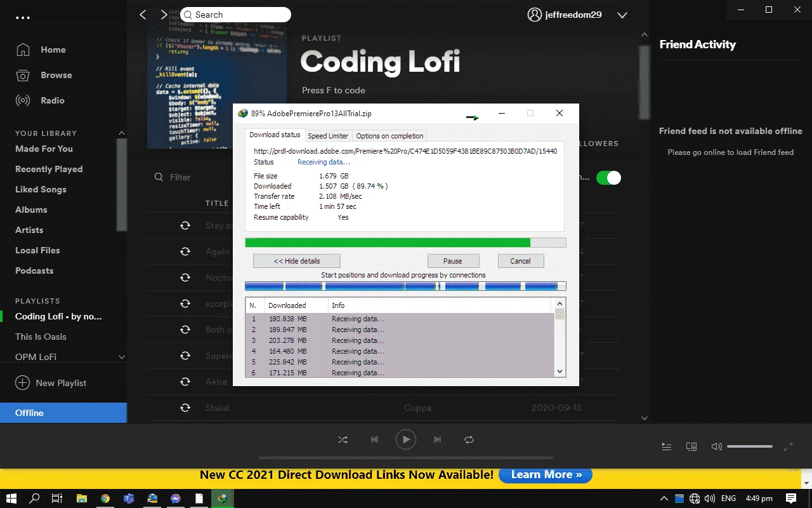Image resolution: width=812 pixels, height=508 pixels.
Task: Click the track playback progress bar
Action: point(406,458)
